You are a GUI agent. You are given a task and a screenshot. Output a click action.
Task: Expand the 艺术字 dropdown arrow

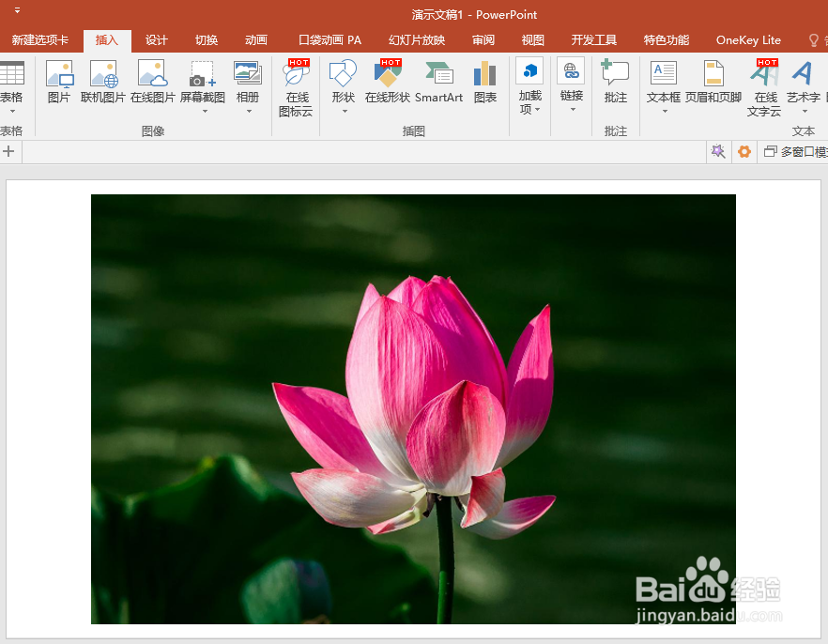[x=805, y=112]
